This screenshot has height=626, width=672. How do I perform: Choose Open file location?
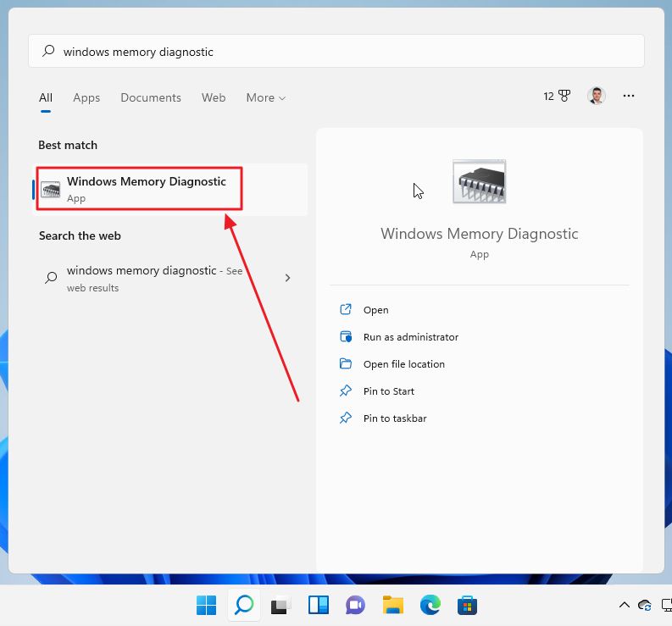[403, 364]
